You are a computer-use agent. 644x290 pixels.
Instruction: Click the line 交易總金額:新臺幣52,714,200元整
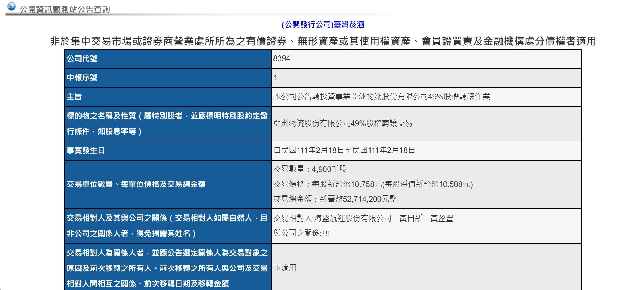(x=335, y=199)
